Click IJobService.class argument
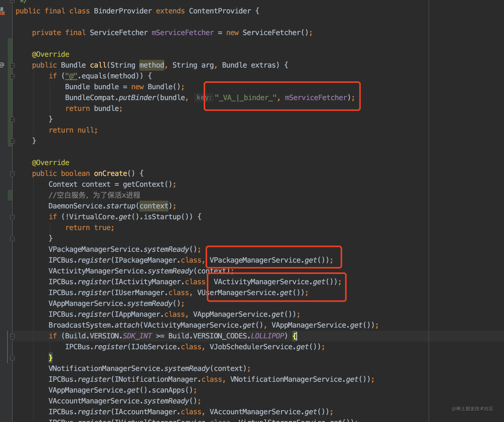Image resolution: width=504 pixels, height=422 pixels. (166, 347)
